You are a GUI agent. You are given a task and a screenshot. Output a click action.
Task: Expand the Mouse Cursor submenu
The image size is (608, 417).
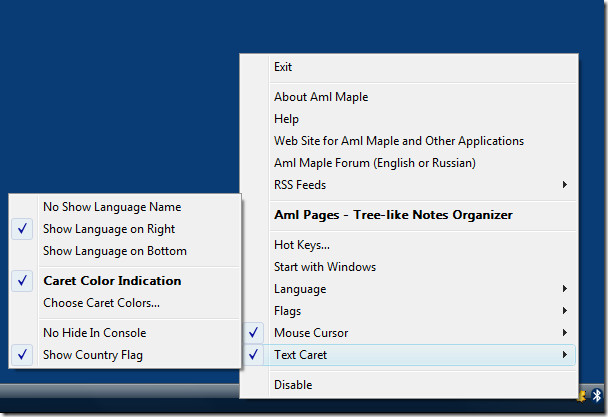point(409,333)
